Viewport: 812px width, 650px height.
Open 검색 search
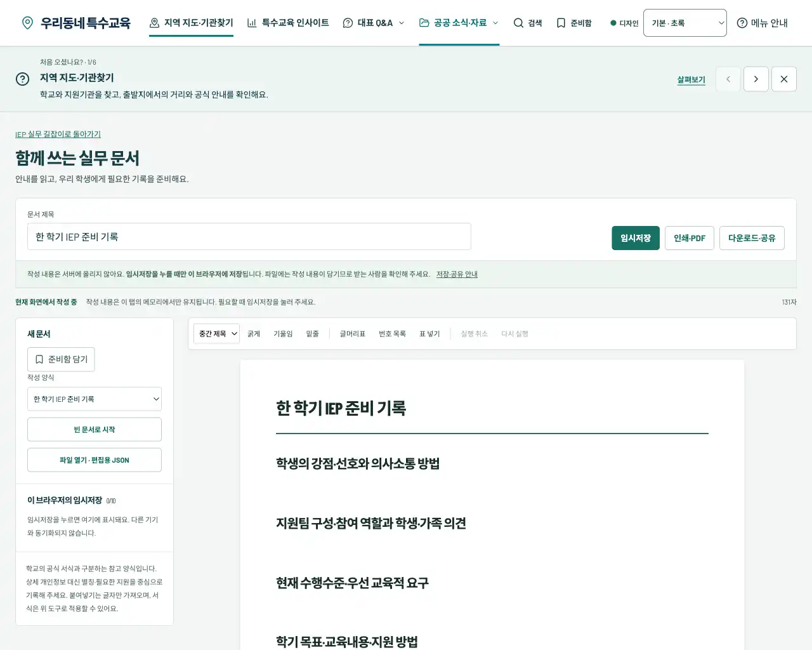(528, 23)
